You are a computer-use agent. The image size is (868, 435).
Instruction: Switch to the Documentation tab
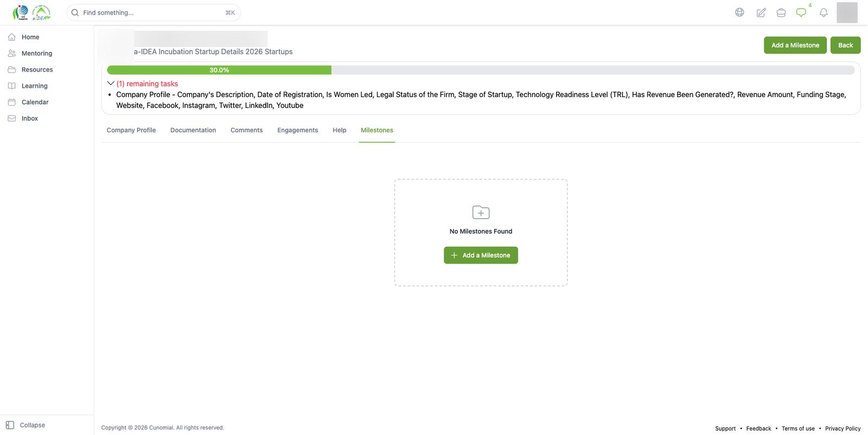tap(193, 130)
